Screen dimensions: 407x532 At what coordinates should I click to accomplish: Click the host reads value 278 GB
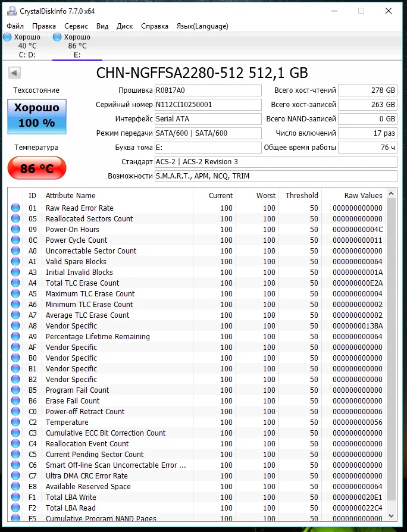368,90
